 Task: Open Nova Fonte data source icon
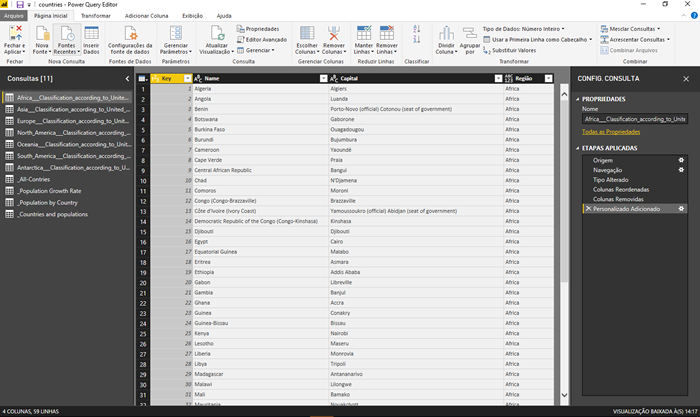42,33
